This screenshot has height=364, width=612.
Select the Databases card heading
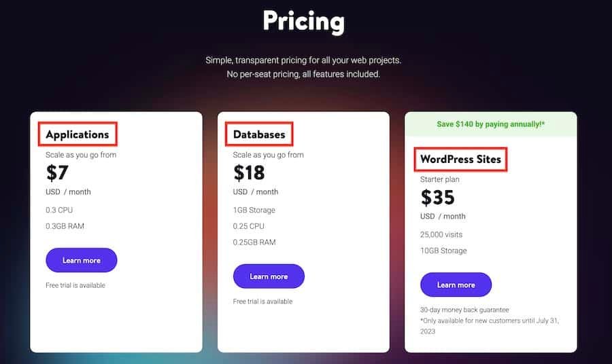click(259, 134)
